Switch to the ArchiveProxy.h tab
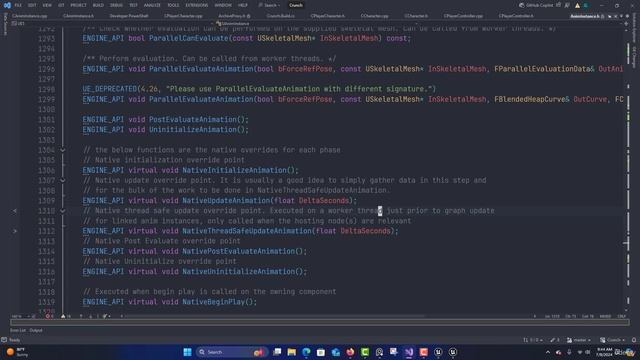The image size is (640, 360). pyautogui.click(x=234, y=16)
